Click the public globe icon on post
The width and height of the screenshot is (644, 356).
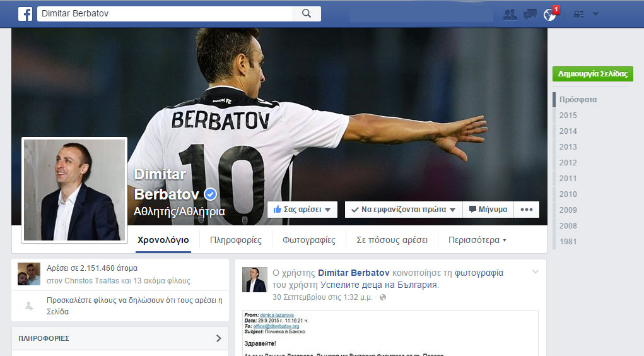(x=383, y=297)
